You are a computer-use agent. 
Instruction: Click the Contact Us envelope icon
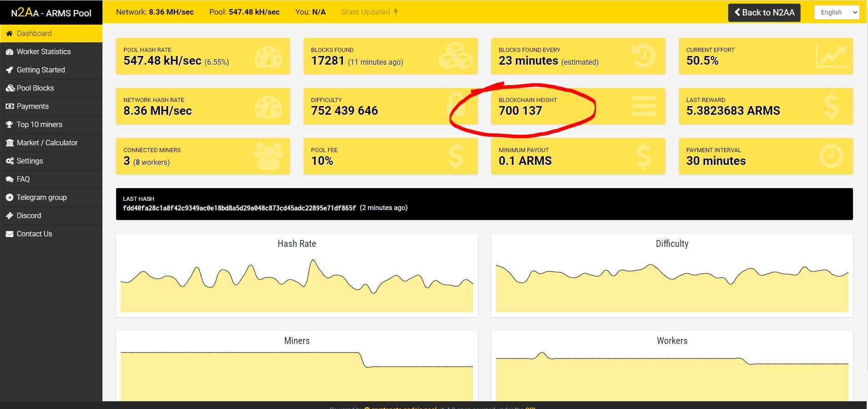click(x=10, y=234)
